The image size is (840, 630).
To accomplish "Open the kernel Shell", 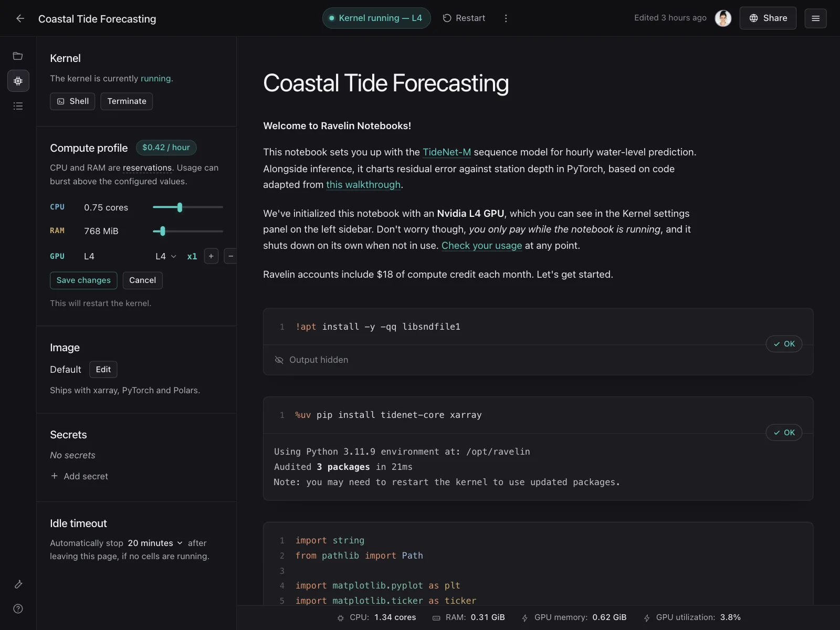I will coord(72,101).
